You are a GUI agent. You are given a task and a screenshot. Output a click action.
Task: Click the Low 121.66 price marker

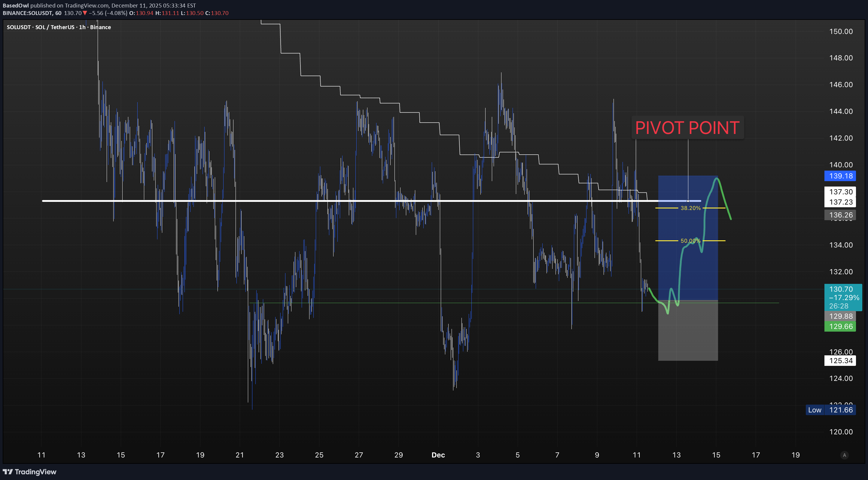(x=831, y=410)
